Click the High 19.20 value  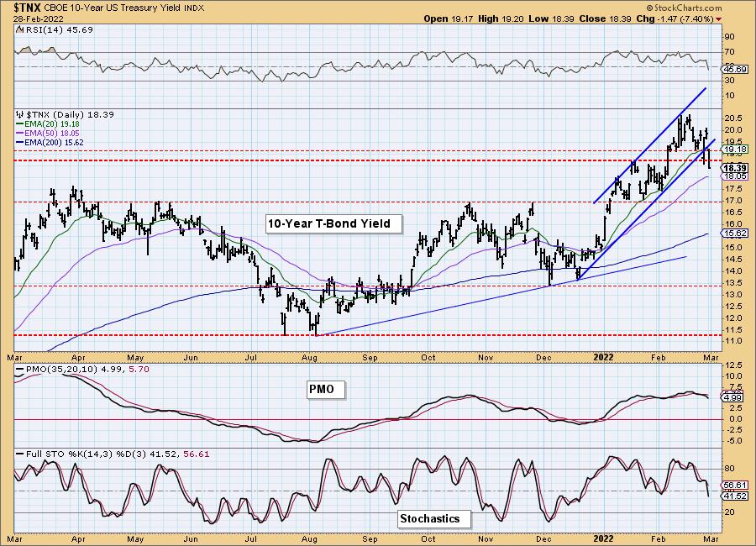point(500,18)
